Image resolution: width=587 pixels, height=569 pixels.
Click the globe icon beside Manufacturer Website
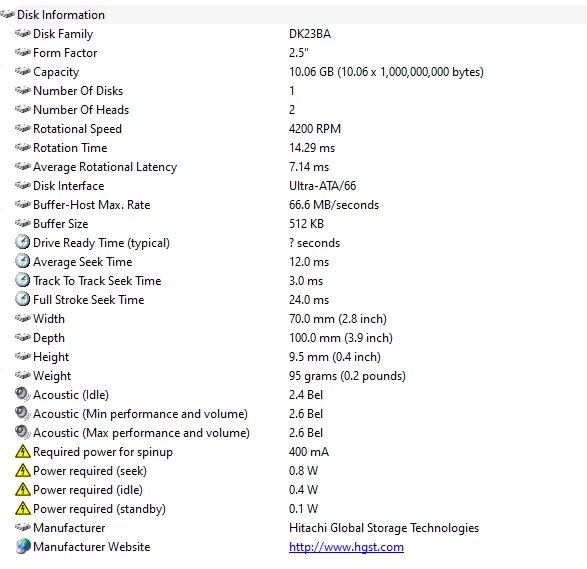23,547
